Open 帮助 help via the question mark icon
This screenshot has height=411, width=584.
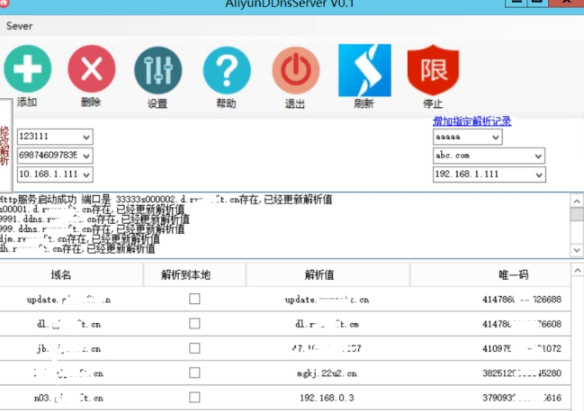coord(227,70)
